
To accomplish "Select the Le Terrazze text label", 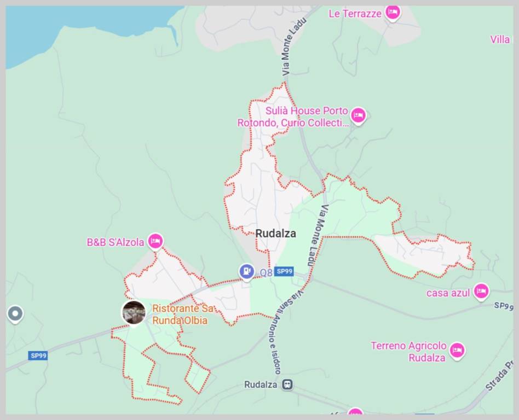I will (355, 14).
